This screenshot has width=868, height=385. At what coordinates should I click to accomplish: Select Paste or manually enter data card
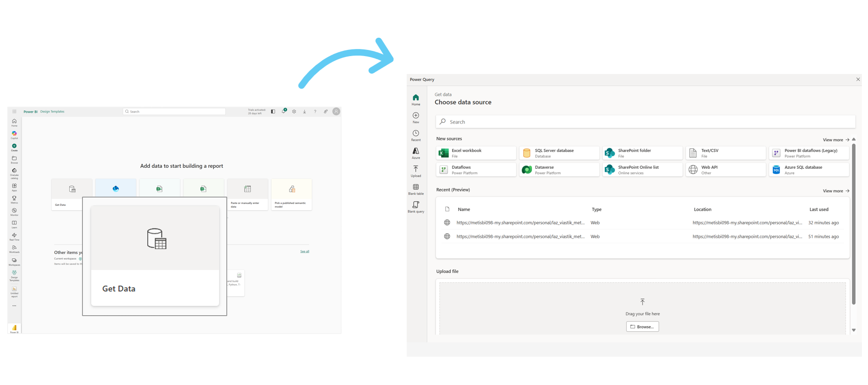[x=248, y=194]
